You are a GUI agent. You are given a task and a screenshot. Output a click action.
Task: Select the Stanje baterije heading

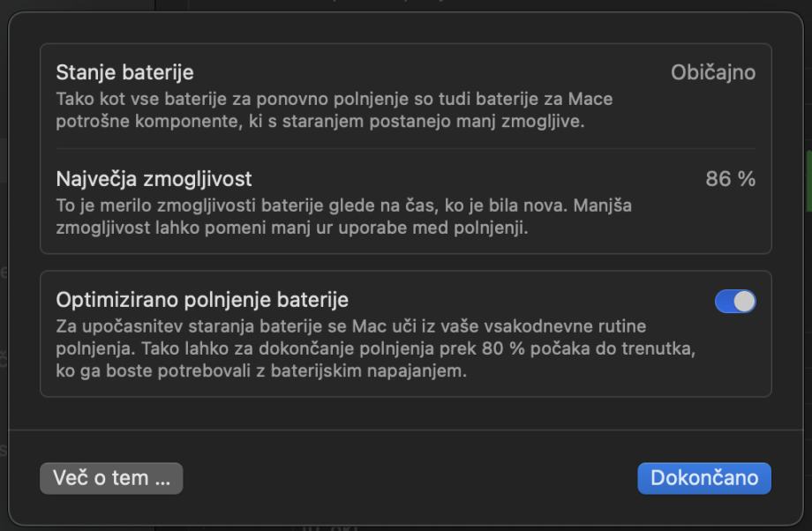coord(124,72)
